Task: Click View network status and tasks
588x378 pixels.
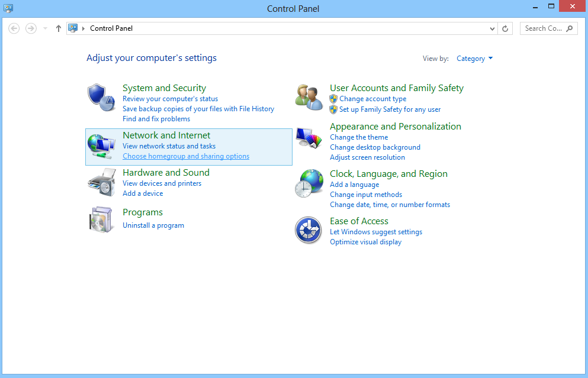Action: click(169, 146)
